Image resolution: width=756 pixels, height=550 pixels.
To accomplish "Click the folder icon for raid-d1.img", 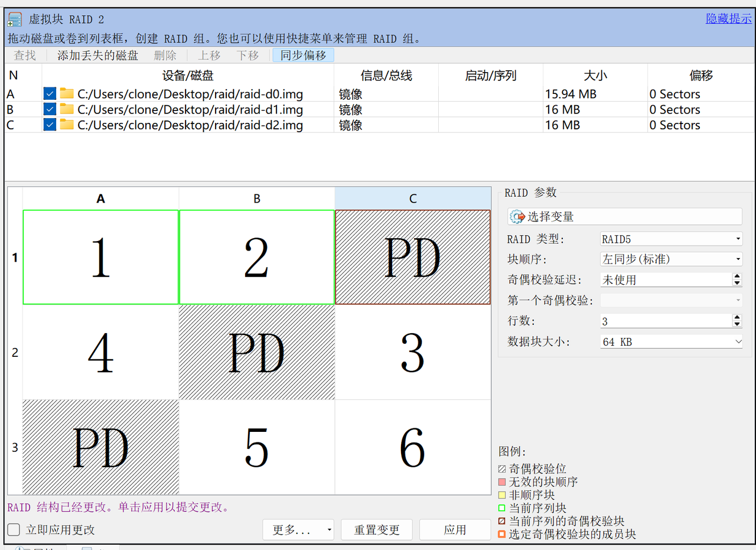I will pyautogui.click(x=67, y=109).
